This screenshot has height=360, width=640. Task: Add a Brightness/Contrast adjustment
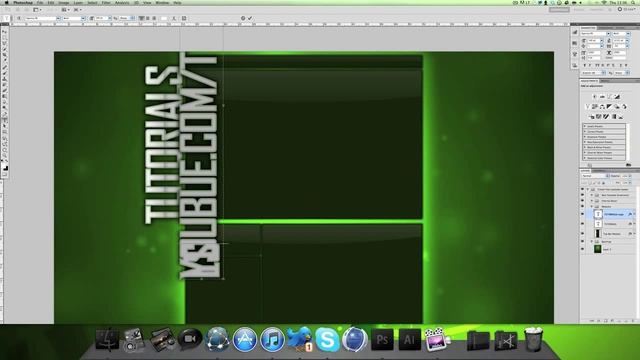(594, 97)
